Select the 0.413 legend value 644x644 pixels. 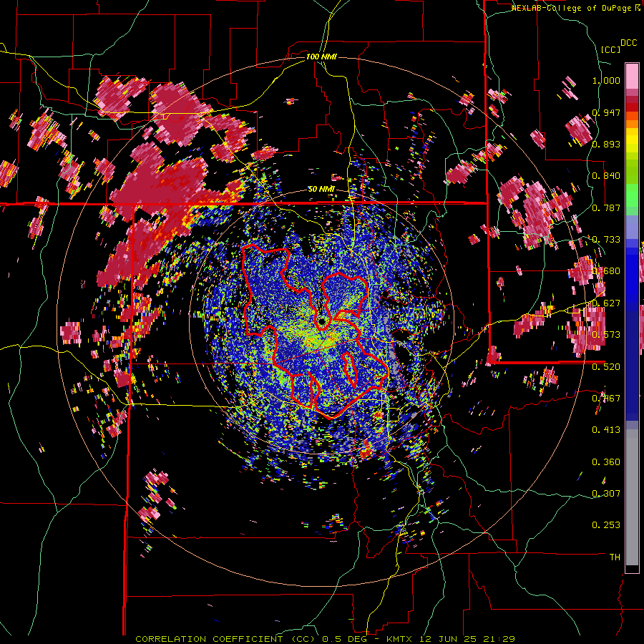(606, 430)
